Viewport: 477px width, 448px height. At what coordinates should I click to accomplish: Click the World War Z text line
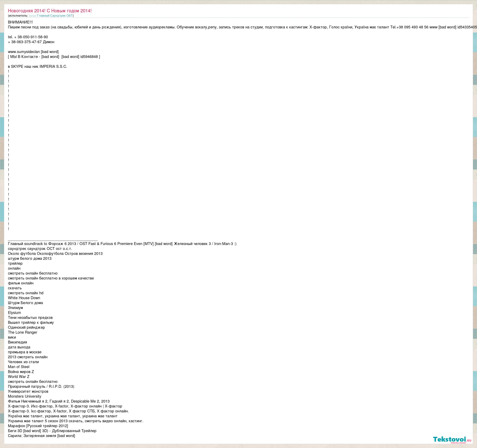tap(19, 376)
